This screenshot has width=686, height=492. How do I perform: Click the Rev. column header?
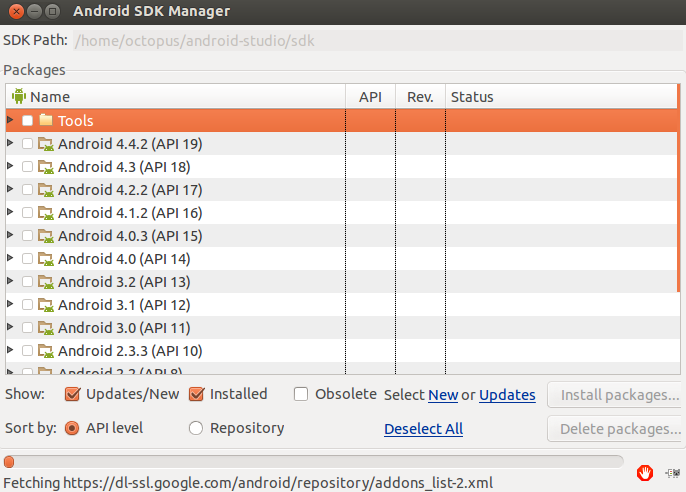tap(420, 96)
